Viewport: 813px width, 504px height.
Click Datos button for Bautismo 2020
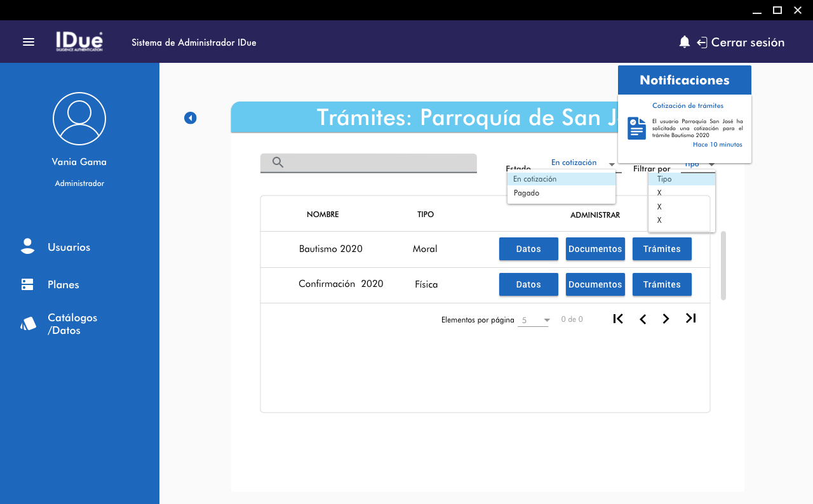click(x=528, y=249)
